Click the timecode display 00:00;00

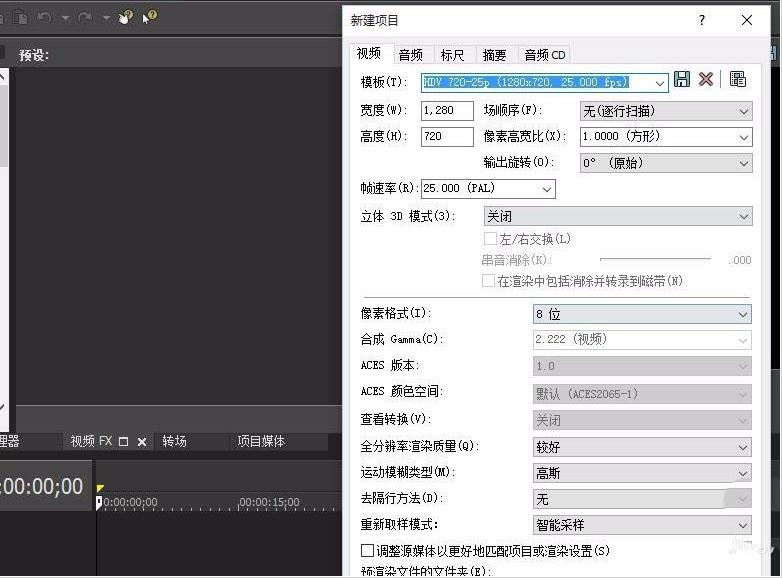(x=42, y=486)
